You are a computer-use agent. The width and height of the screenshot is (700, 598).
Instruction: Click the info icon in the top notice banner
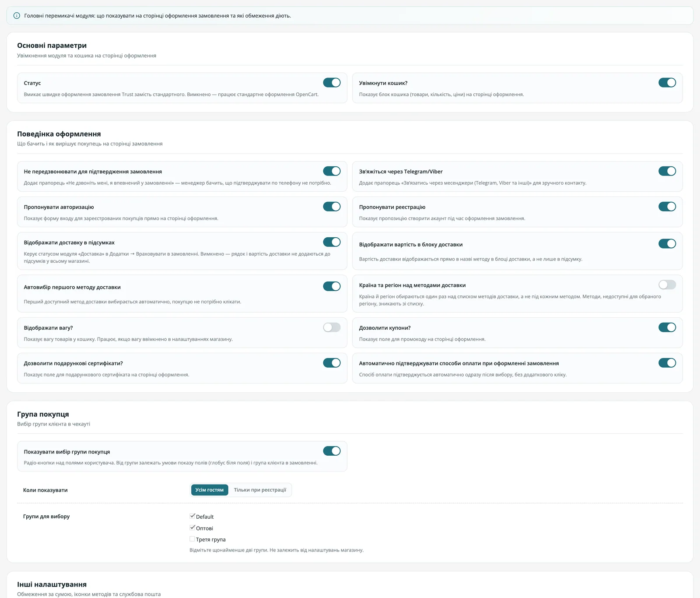(x=17, y=16)
